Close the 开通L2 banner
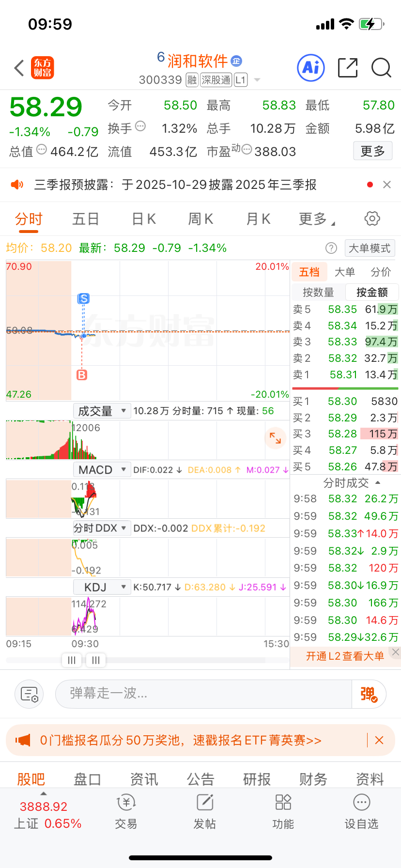 396,652
